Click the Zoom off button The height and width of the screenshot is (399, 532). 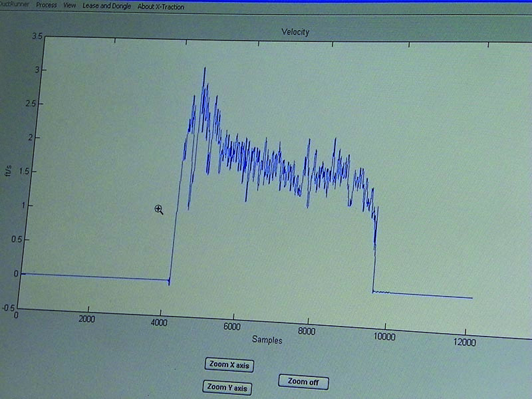point(303,382)
